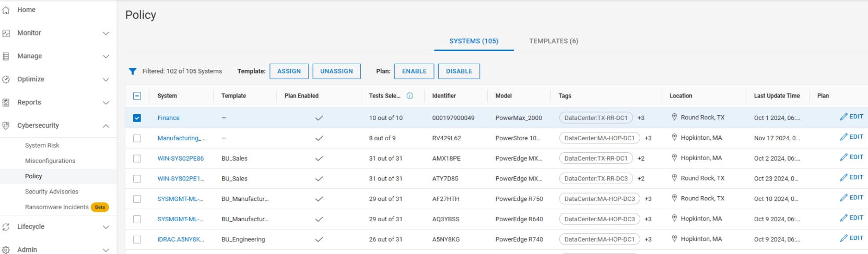Check the WIN-SYS02PE86 row checkbox
The width and height of the screenshot is (868, 254).
[137, 159]
